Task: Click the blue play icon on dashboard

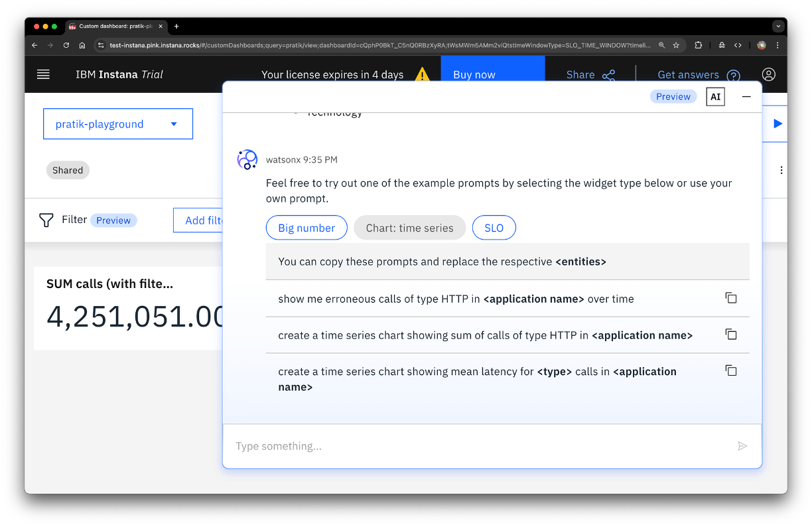Action: coord(778,123)
